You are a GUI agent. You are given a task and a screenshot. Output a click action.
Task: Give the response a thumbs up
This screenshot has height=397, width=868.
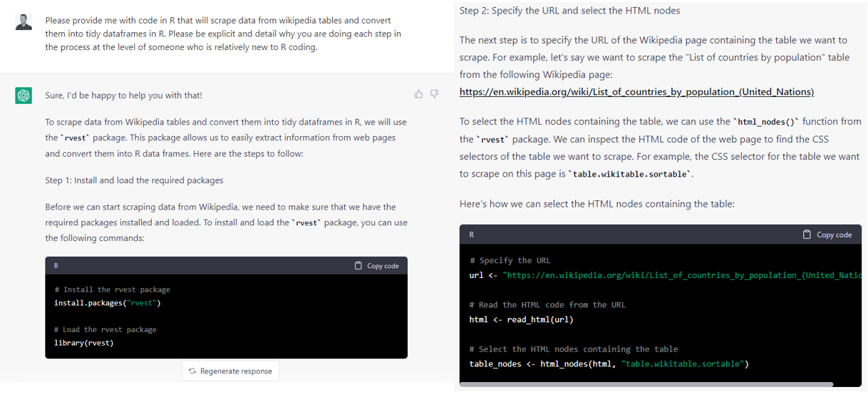click(x=418, y=94)
